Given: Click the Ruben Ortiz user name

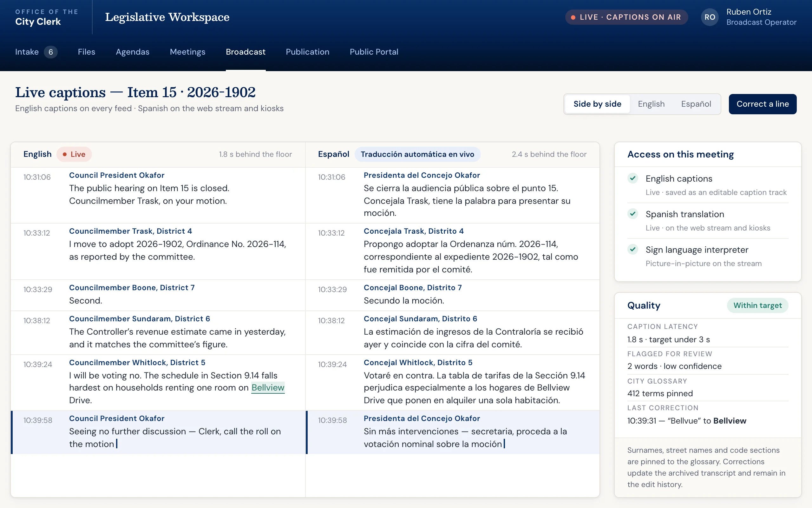Looking at the screenshot, I should click(x=749, y=12).
